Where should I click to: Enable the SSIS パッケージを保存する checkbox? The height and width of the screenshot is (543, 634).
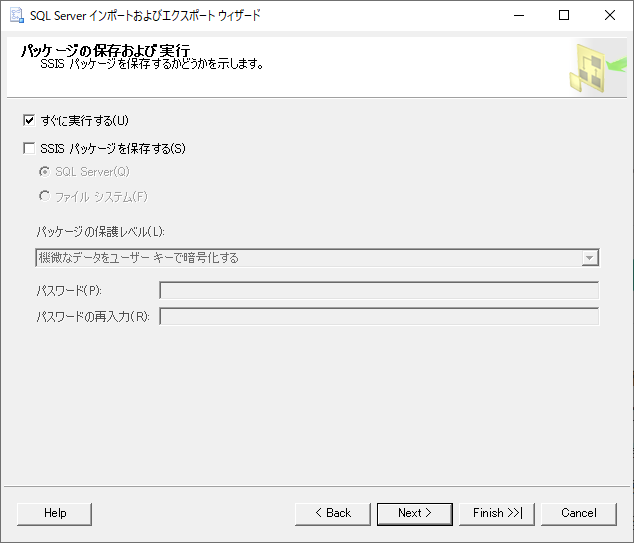tap(29, 149)
